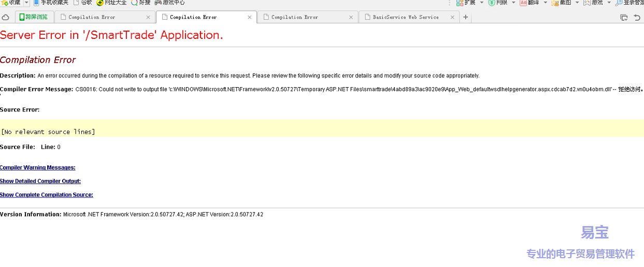The image size is (644, 267).
Task: Expand the 网银 online banking dropdown
Action: coord(513,3)
